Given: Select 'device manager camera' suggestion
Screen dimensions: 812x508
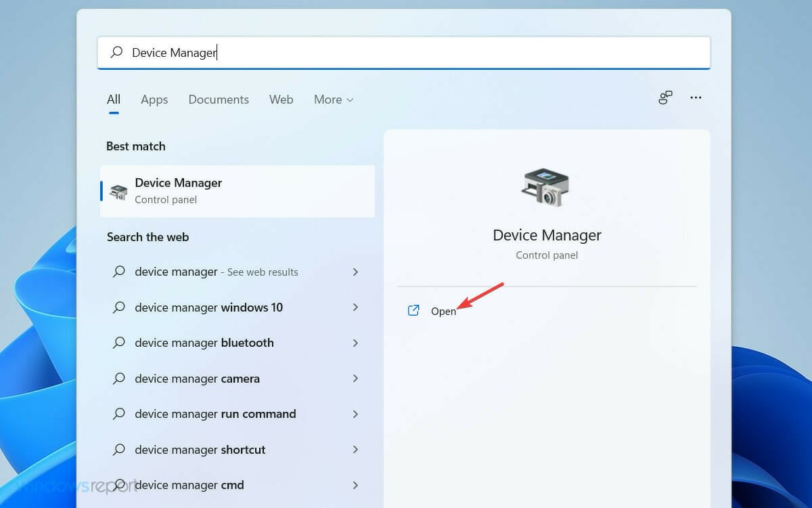Looking at the screenshot, I should (238, 379).
